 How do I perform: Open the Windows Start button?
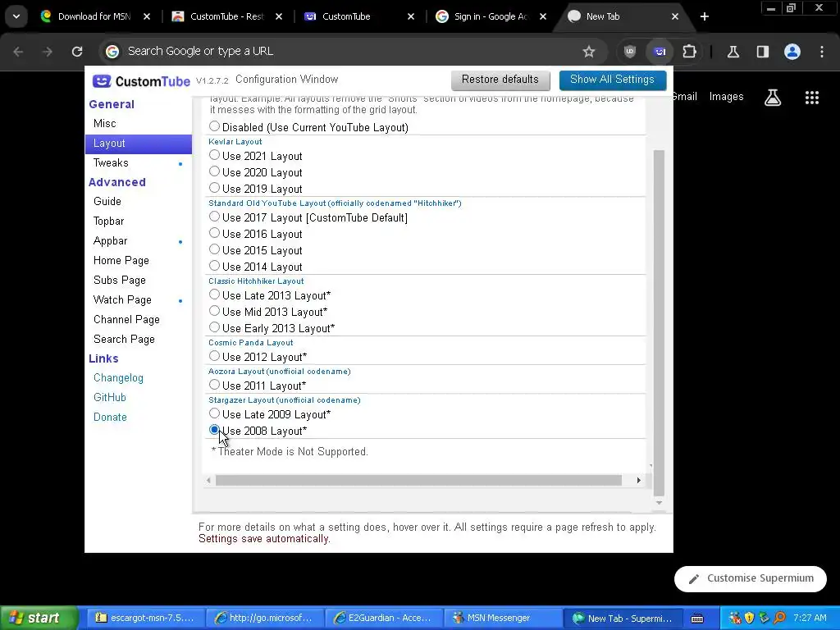click(39, 618)
